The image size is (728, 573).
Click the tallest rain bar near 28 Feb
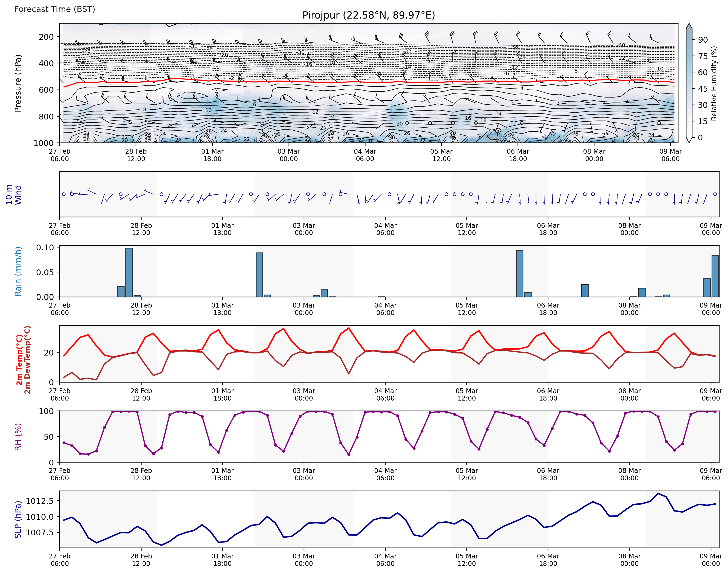pos(129,272)
